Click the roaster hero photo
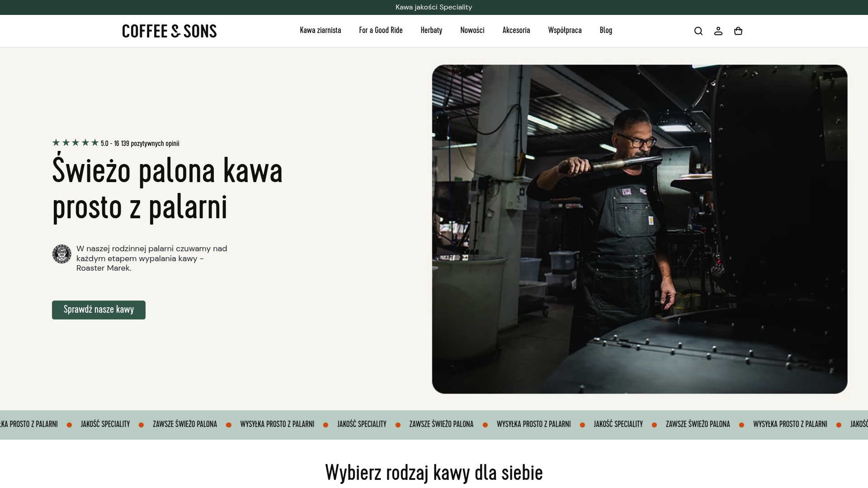Viewport: 868px width, 488px height. click(640, 229)
